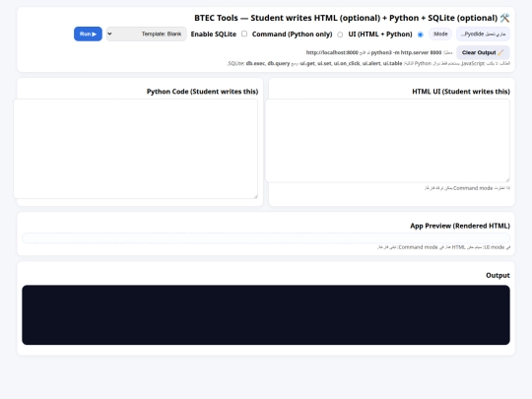Click the dark Output console area
The height and width of the screenshot is (399, 532).
coord(266,315)
